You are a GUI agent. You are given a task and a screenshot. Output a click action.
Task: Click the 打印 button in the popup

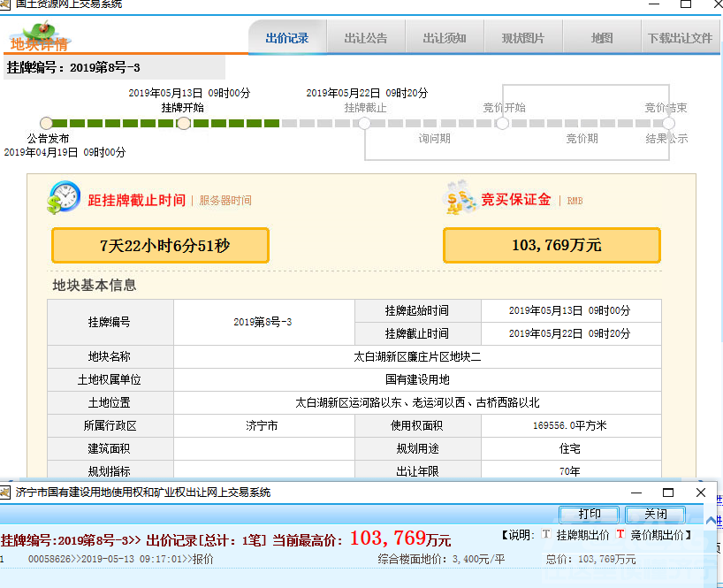(x=589, y=514)
